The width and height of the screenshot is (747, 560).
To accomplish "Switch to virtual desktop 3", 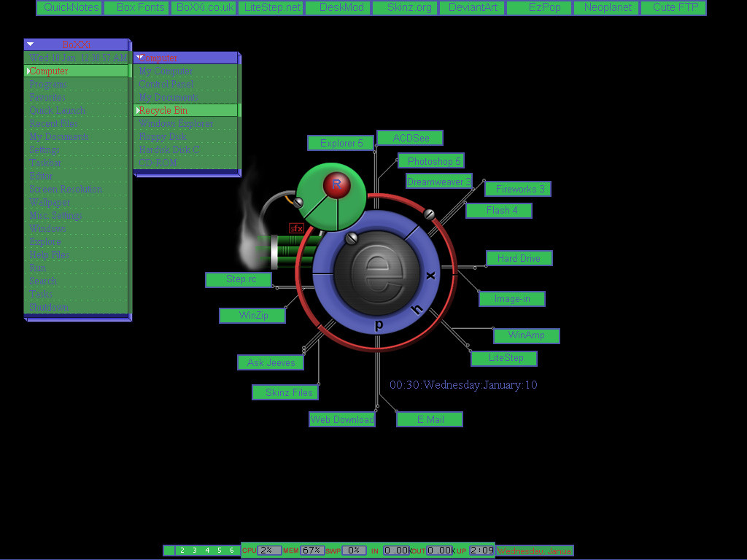I will [x=194, y=551].
